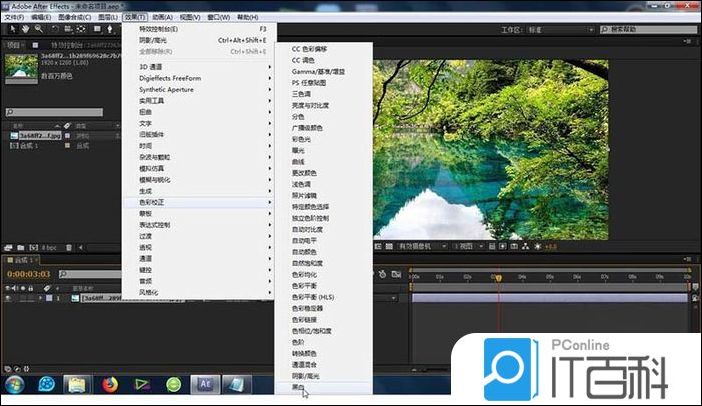Image resolution: width=702 pixels, height=406 pixels.
Task: Open the 动画(A) menu
Action: [x=165, y=18]
